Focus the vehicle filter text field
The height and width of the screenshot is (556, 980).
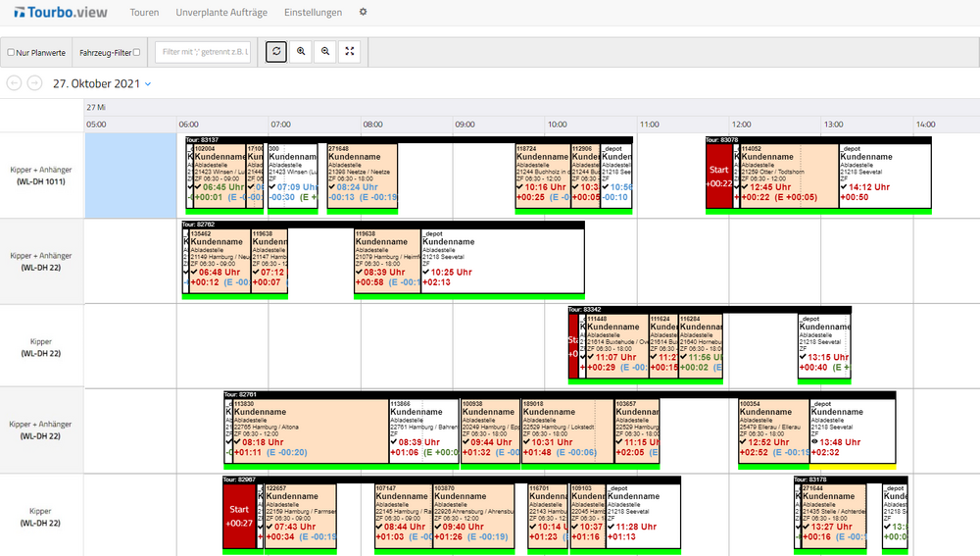point(206,51)
